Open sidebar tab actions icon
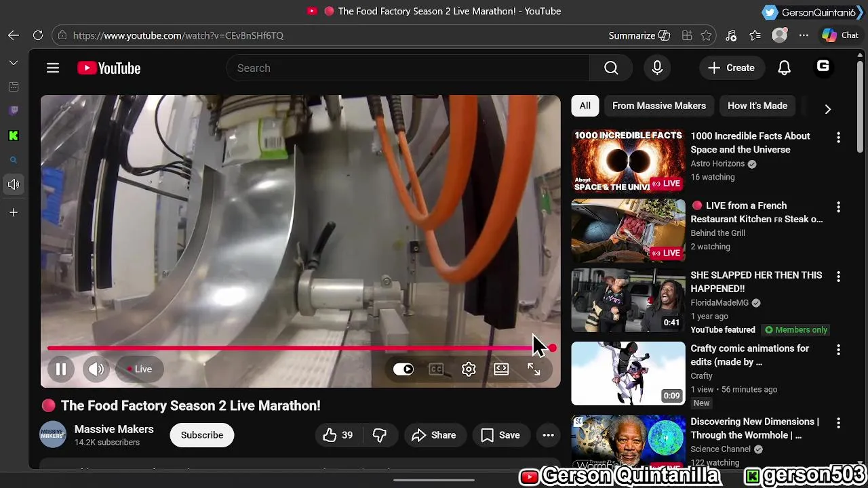The height and width of the screenshot is (488, 868). tap(14, 87)
